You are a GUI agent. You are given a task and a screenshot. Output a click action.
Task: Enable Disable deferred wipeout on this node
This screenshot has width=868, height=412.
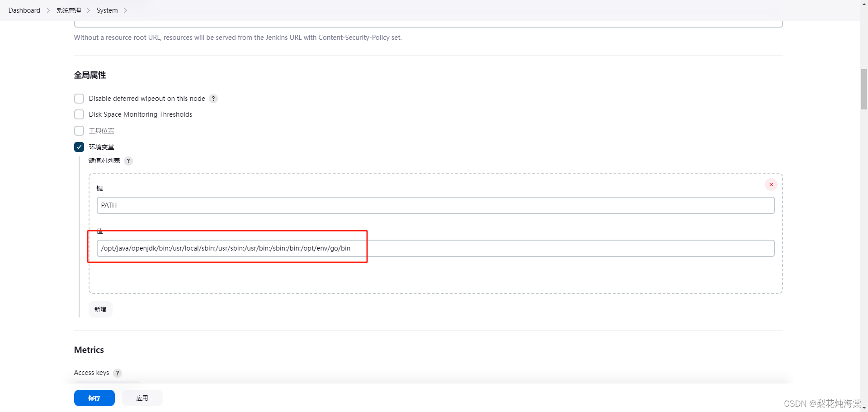tap(79, 99)
